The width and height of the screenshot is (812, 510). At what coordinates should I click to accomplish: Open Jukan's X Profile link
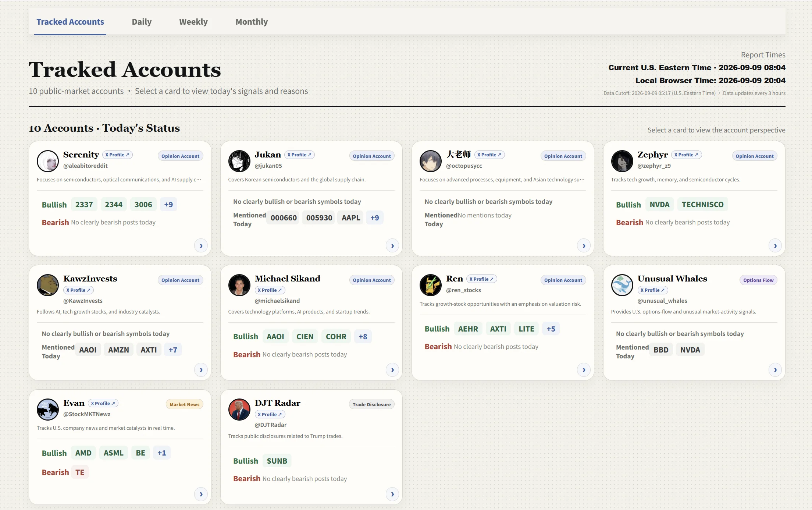[299, 155]
